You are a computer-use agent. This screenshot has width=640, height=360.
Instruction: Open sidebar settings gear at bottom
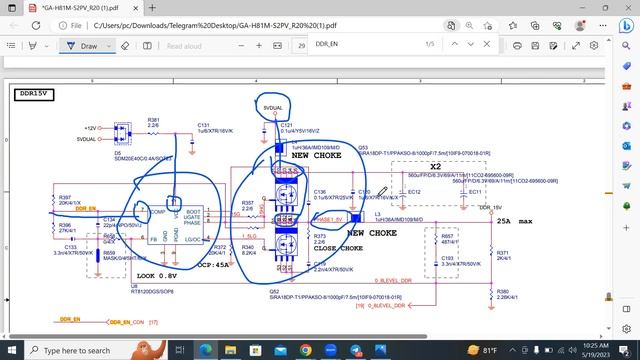pyautogui.click(x=627, y=329)
